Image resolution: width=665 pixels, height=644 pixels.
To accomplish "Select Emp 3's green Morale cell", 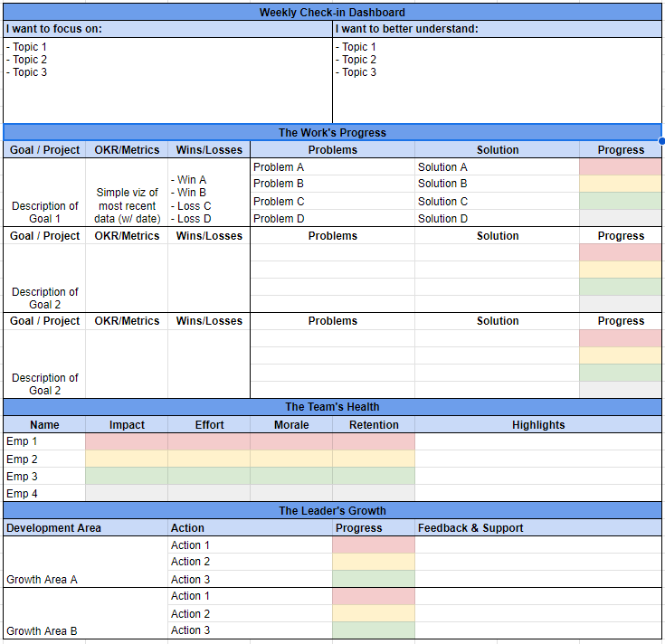I will [x=291, y=476].
